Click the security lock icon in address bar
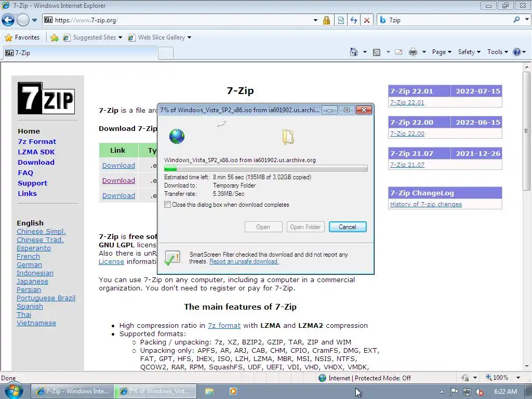This screenshot has height=399, width=532. pyautogui.click(x=326, y=20)
